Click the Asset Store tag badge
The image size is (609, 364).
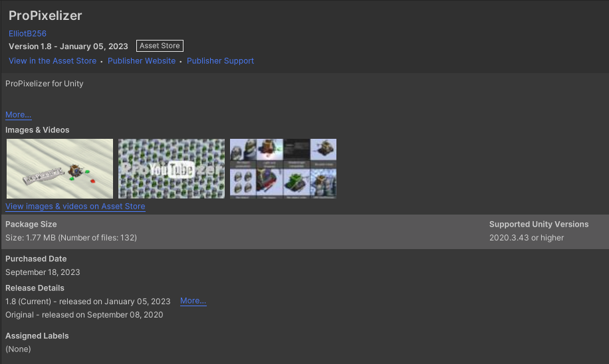pos(160,46)
